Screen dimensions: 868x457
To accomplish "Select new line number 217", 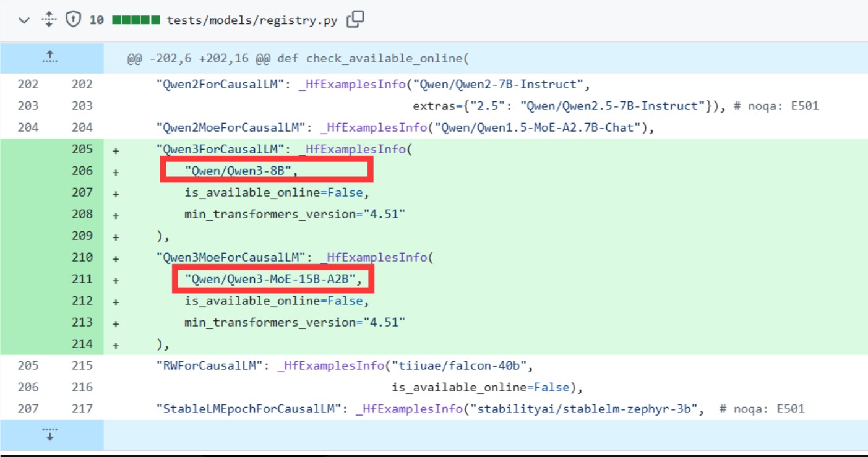I will coord(82,409).
